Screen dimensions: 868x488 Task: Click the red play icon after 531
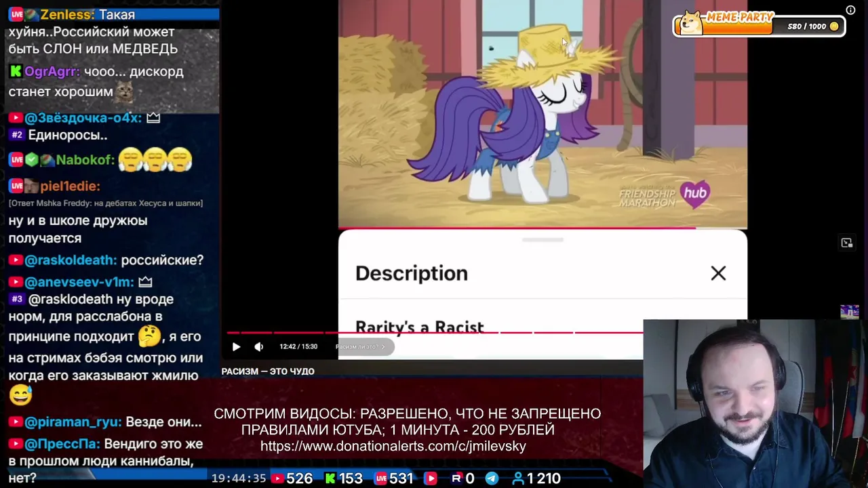[x=431, y=479]
